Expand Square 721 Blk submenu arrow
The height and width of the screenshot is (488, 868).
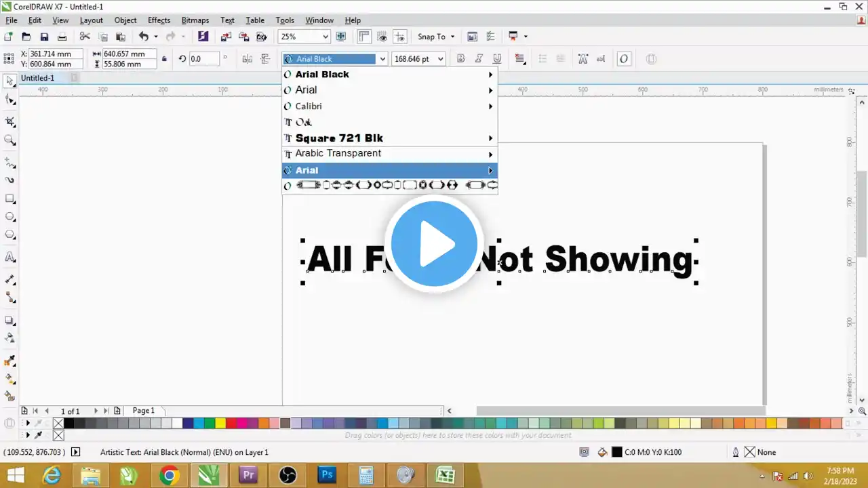click(490, 138)
